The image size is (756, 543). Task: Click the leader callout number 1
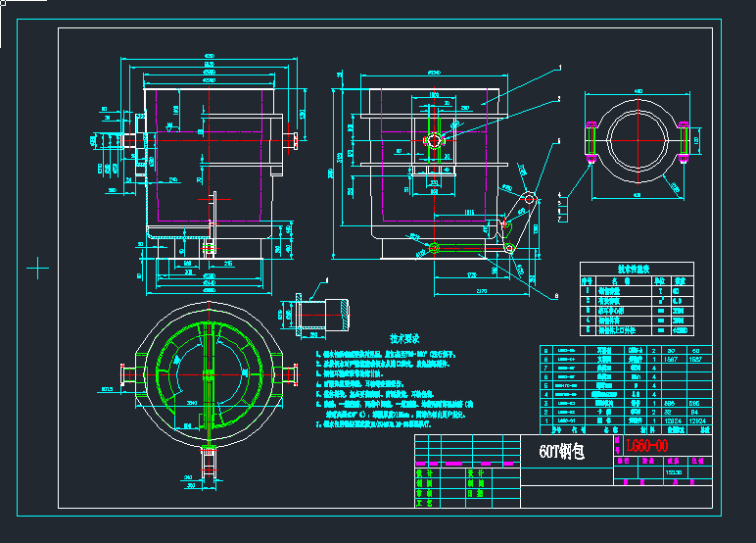point(559,68)
